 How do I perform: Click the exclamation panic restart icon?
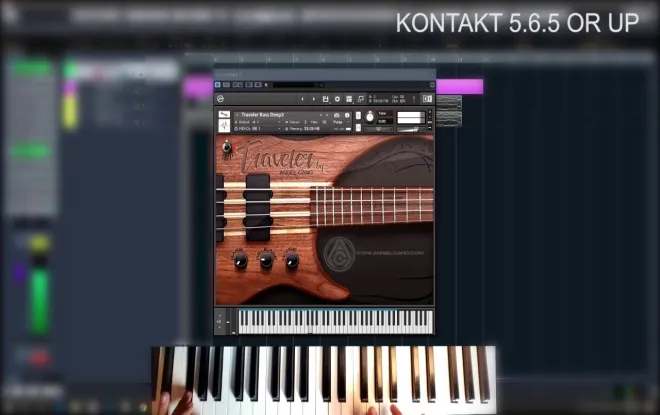pyautogui.click(x=414, y=99)
